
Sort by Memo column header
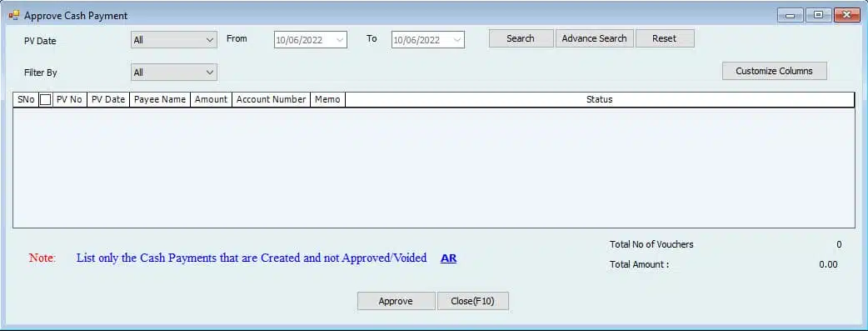pos(327,100)
